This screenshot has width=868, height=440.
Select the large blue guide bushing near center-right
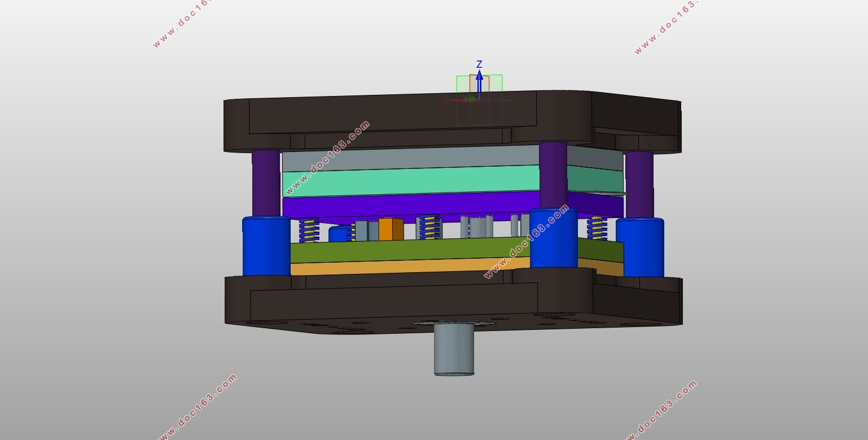554,238
